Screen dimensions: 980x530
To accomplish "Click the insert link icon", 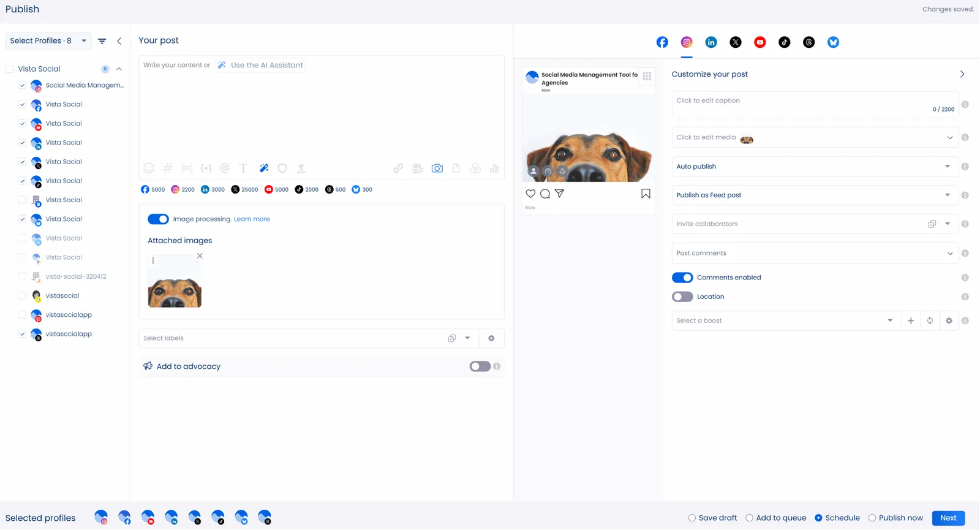I will click(x=398, y=168).
